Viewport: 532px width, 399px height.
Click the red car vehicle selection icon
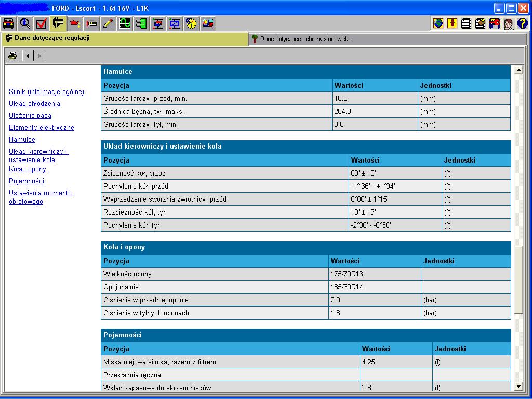pos(8,23)
